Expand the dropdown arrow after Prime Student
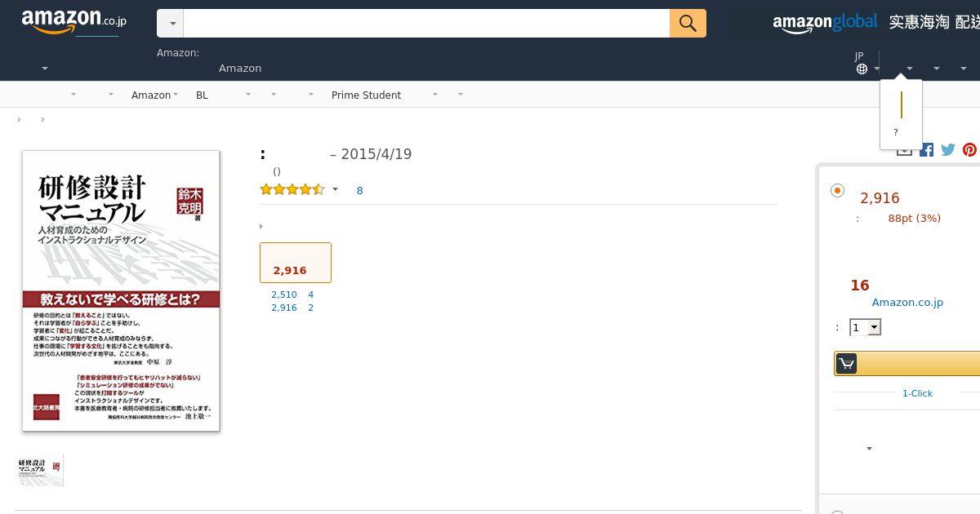 [x=434, y=95]
